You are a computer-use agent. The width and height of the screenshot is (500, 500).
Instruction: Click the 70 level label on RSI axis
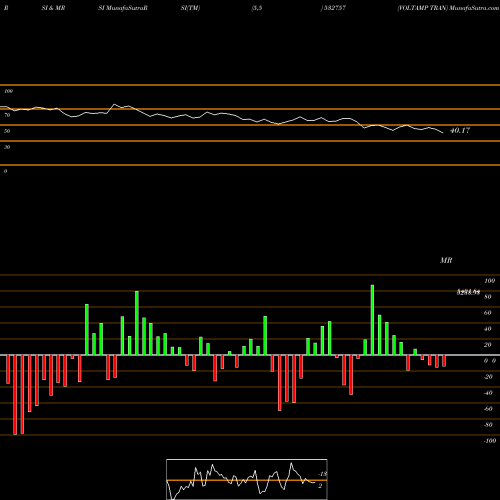click(x=7, y=115)
